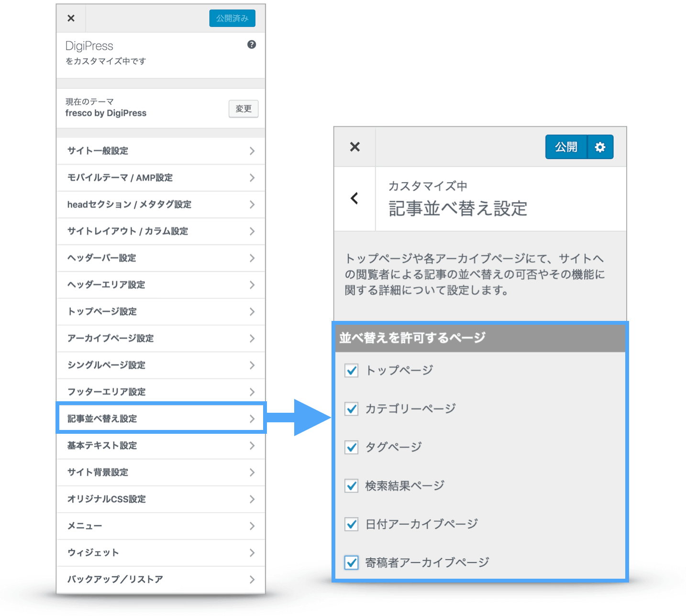Uncheck the 寄稿者アーカイブページ checkbox

[352, 562]
